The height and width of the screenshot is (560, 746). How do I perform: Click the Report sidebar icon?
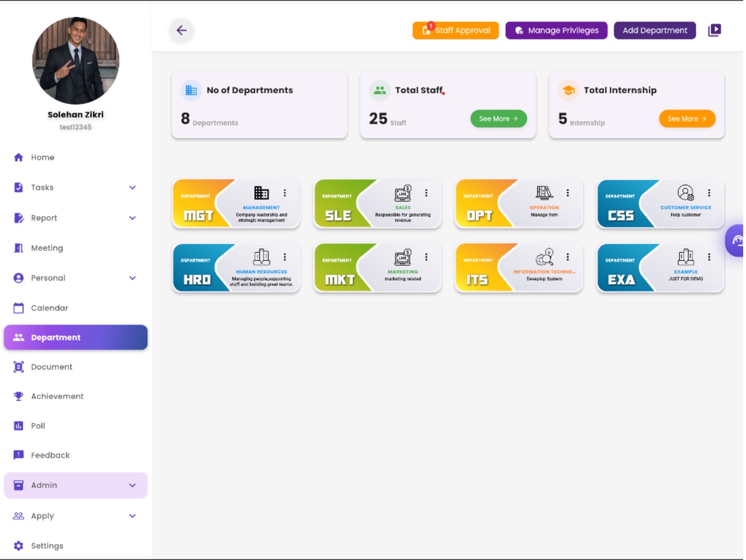(x=19, y=218)
